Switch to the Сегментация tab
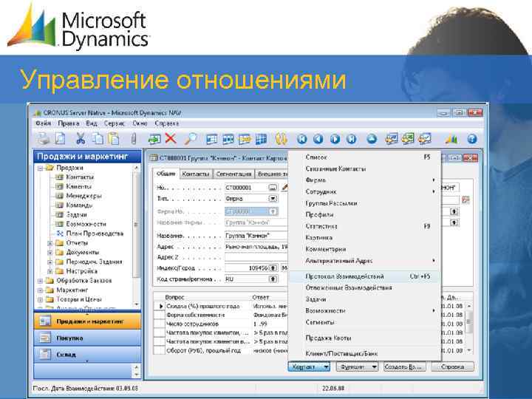This screenshot has width=532, height=399. click(233, 174)
